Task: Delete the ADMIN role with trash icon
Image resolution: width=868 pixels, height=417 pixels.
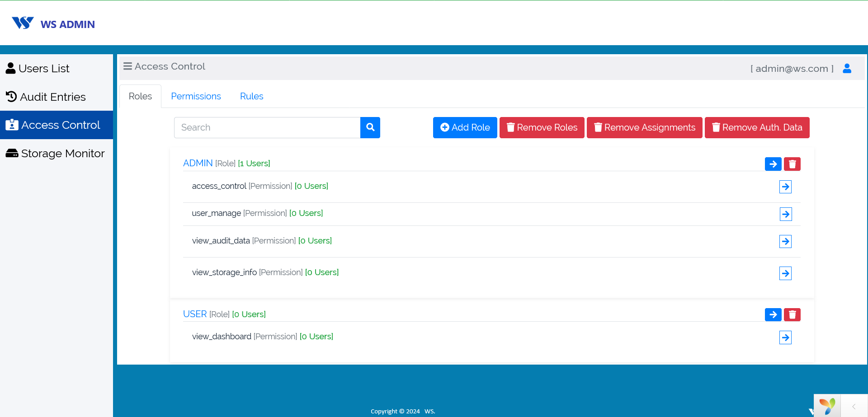Action: (x=792, y=164)
